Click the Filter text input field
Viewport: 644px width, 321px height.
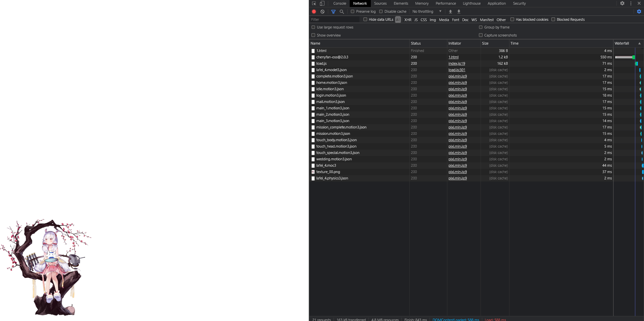click(x=335, y=19)
